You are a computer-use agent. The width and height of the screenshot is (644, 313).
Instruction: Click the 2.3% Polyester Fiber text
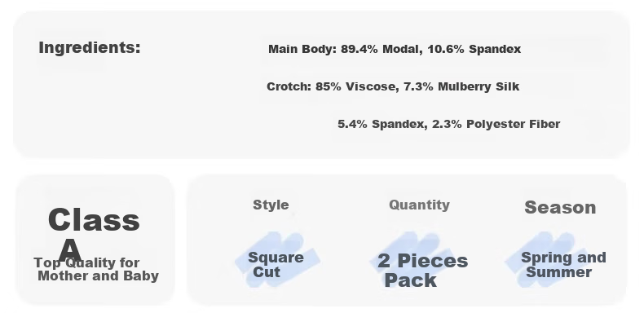click(x=496, y=124)
